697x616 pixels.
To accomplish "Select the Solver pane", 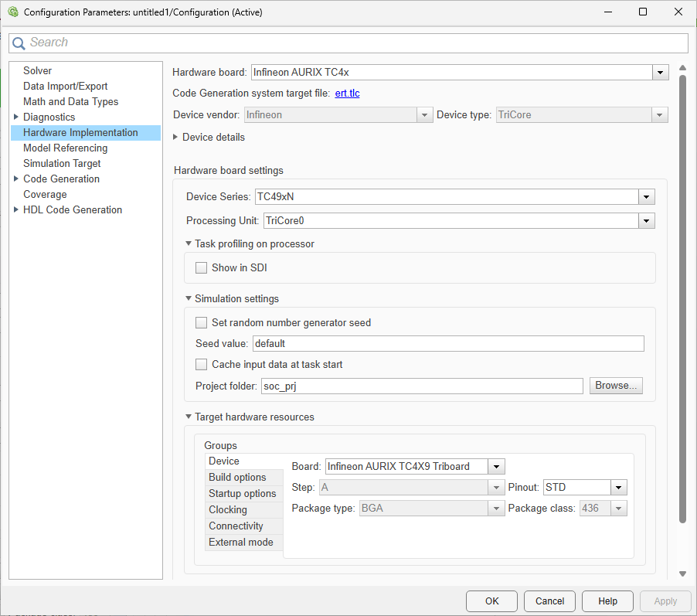I will point(37,70).
